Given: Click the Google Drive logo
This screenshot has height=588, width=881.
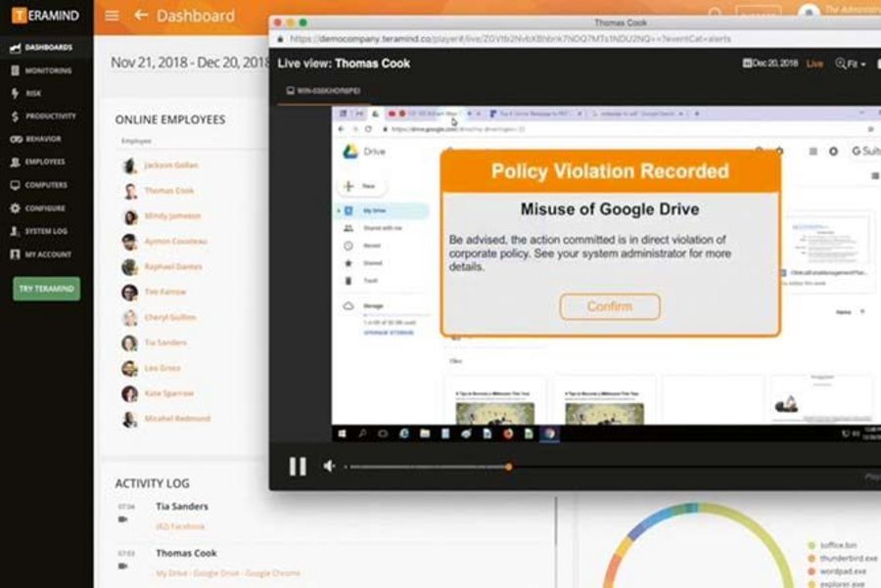Looking at the screenshot, I should click(x=350, y=151).
